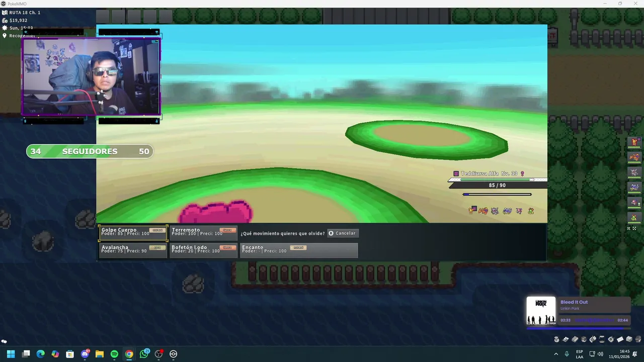This screenshot has height=362, width=644.
Task: Open Spotify from the taskbar
Action: tap(114, 354)
